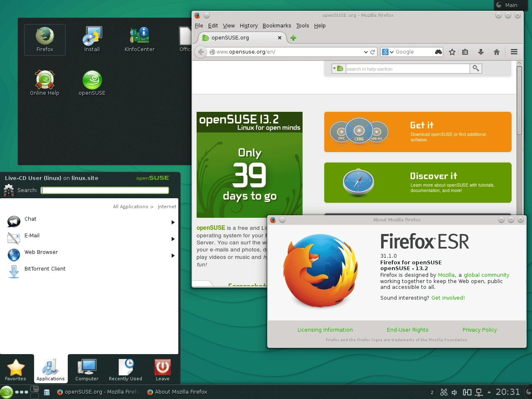Open the Firefox View menu
Screen dimensions: 532x399
pos(229,26)
